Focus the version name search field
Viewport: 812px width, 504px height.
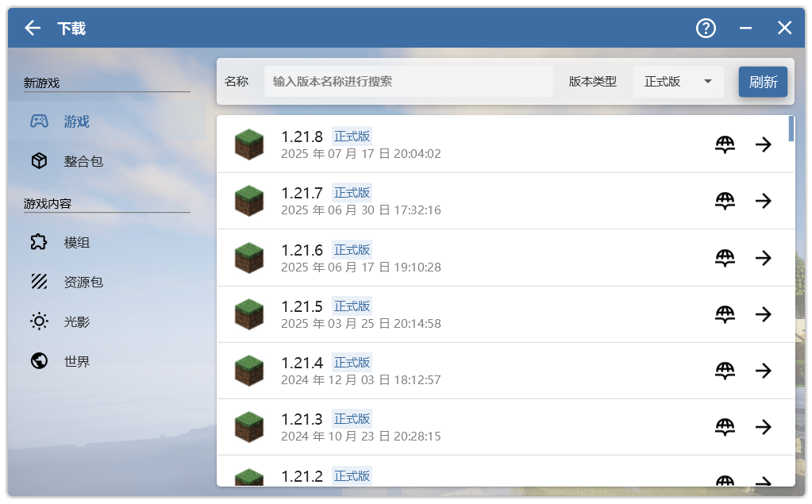tap(408, 82)
